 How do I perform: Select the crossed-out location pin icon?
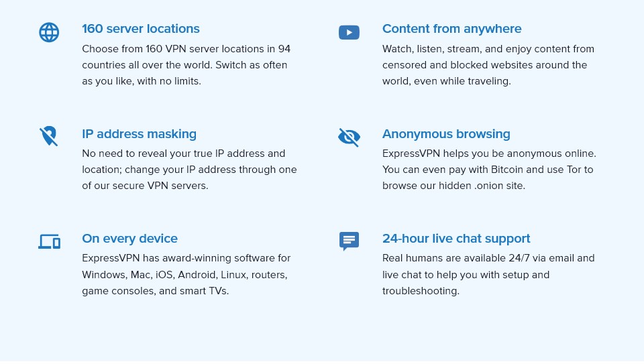click(x=49, y=136)
